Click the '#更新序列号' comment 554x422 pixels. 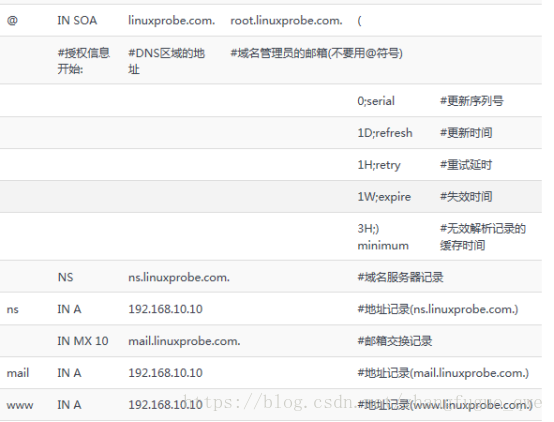(x=472, y=101)
